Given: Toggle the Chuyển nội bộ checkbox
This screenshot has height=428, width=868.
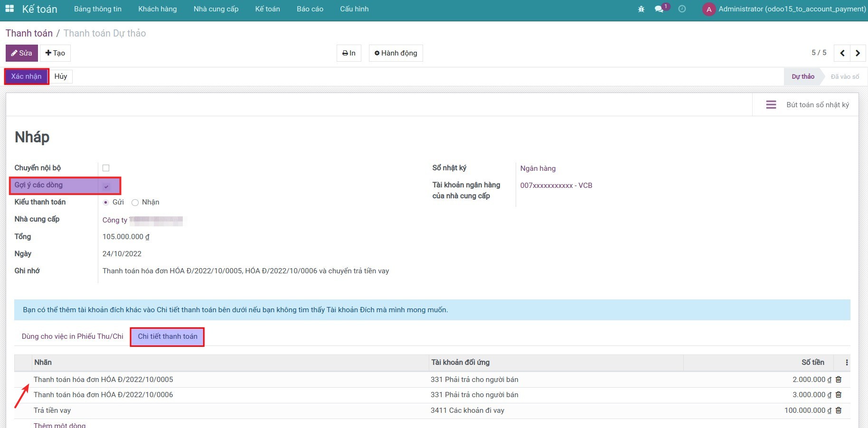Looking at the screenshot, I should coord(106,168).
